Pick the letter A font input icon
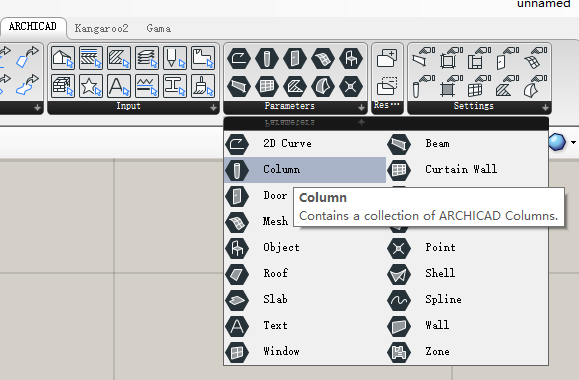The width and height of the screenshot is (579, 380). click(x=119, y=86)
